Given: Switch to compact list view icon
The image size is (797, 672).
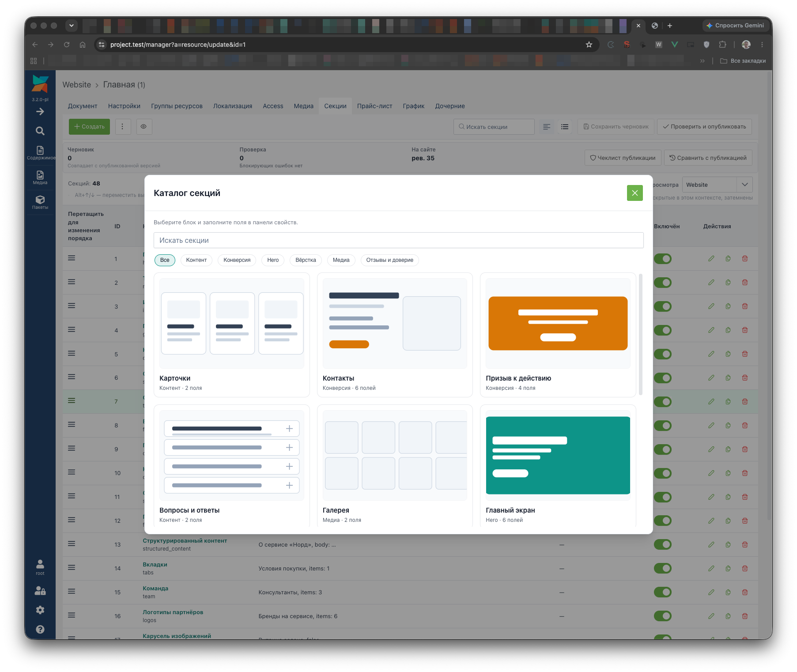Looking at the screenshot, I should (x=565, y=127).
